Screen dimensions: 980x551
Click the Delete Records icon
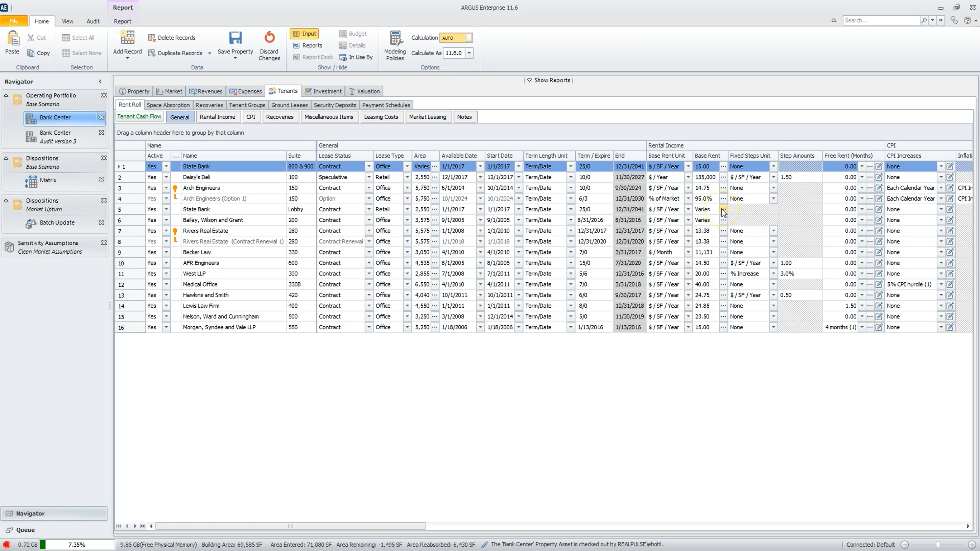click(152, 37)
